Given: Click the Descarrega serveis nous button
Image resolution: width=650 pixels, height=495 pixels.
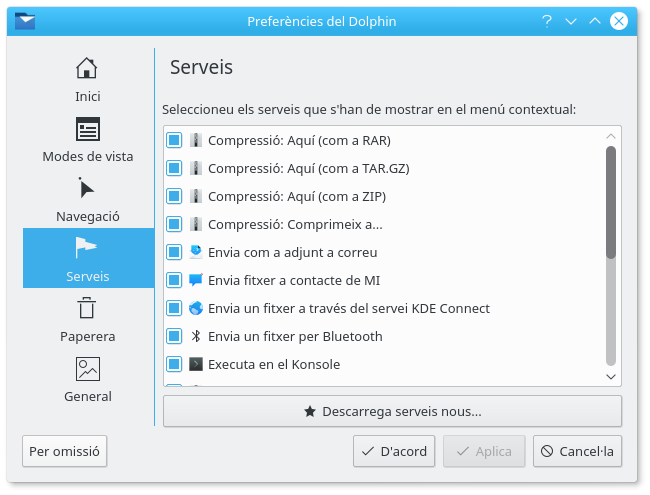Looking at the screenshot, I should click(392, 411).
